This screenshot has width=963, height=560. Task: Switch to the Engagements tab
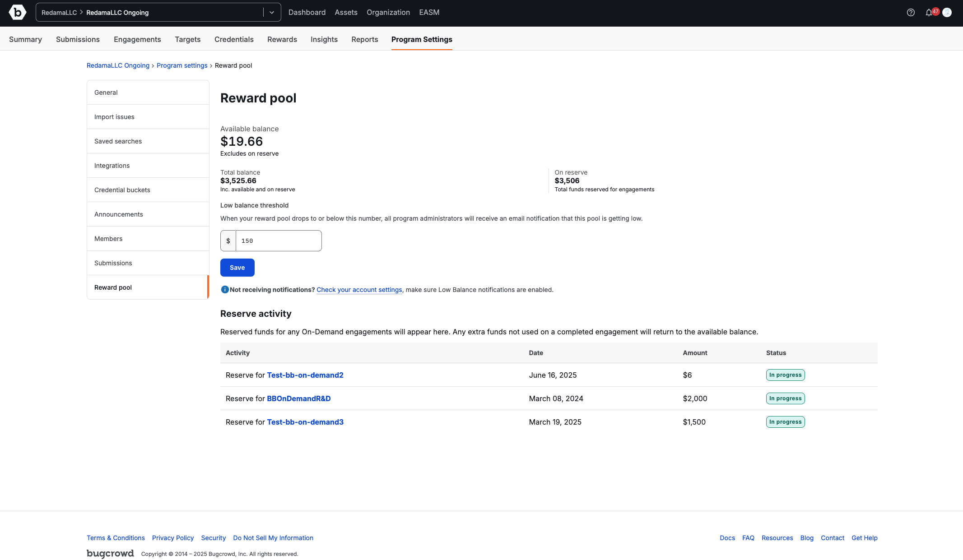(137, 39)
